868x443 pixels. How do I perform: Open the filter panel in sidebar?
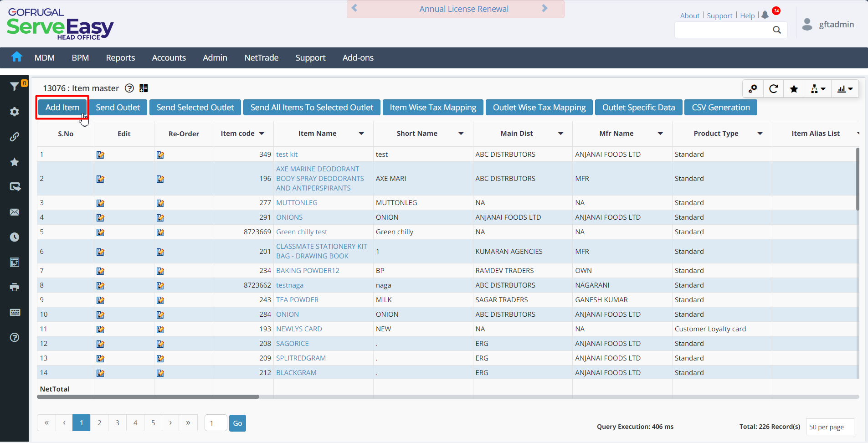tap(15, 86)
